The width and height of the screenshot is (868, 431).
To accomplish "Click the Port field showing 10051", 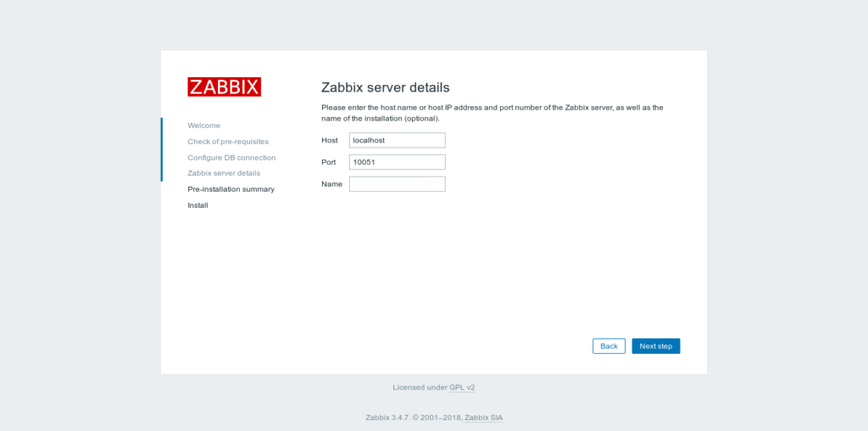I will [397, 162].
